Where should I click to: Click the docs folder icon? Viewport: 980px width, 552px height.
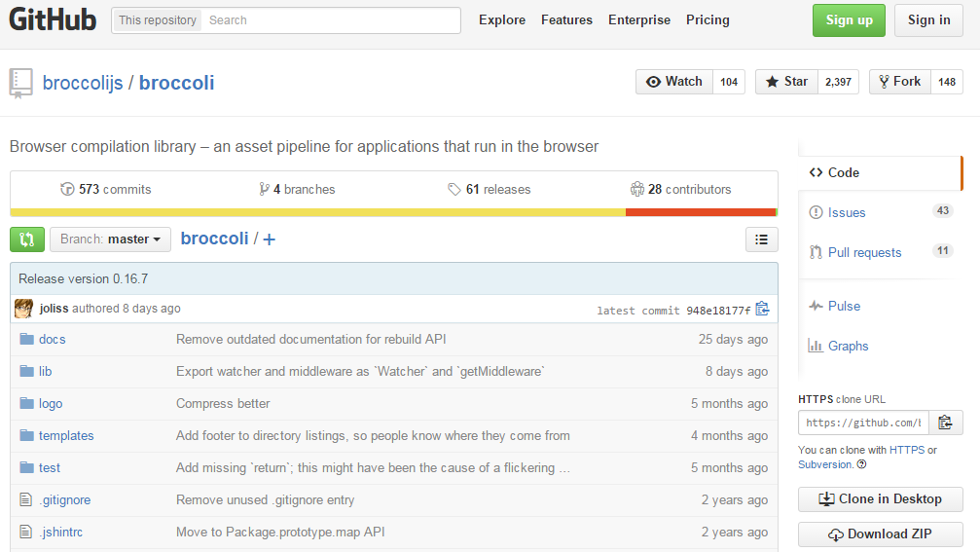click(26, 339)
